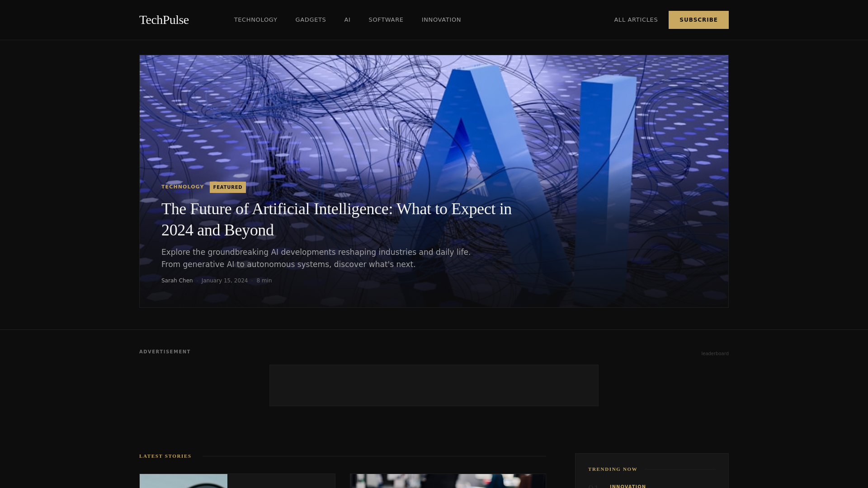Click the leaderboard advertisement banner

point(434,385)
